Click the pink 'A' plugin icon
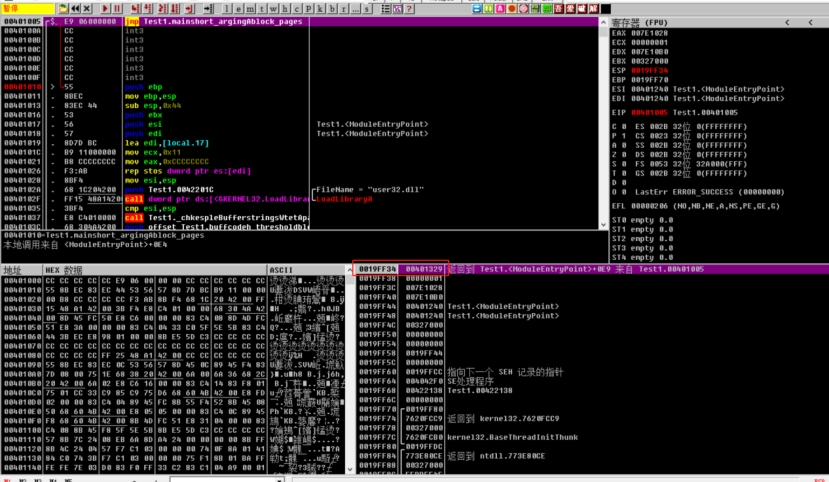The width and height of the screenshot is (829, 482). (500, 9)
